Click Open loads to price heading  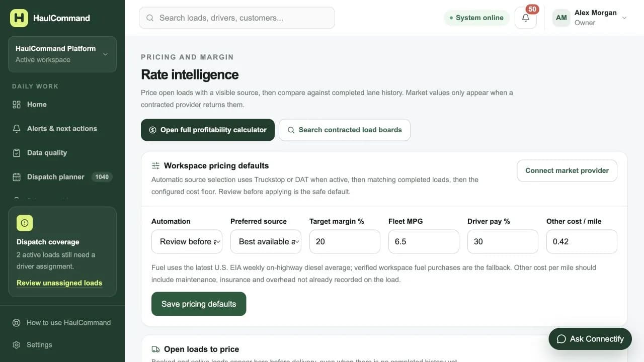tap(201, 349)
